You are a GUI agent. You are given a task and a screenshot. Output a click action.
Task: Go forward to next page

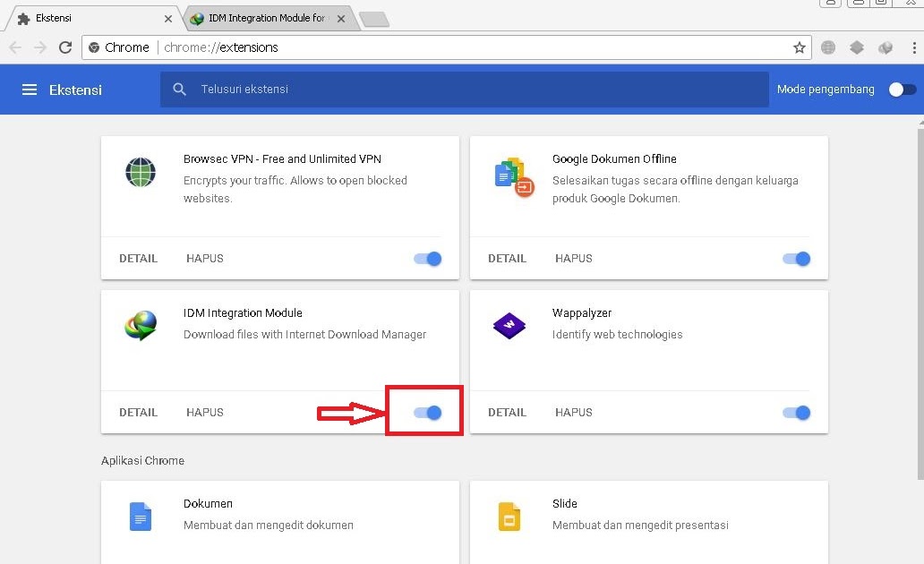coord(40,47)
